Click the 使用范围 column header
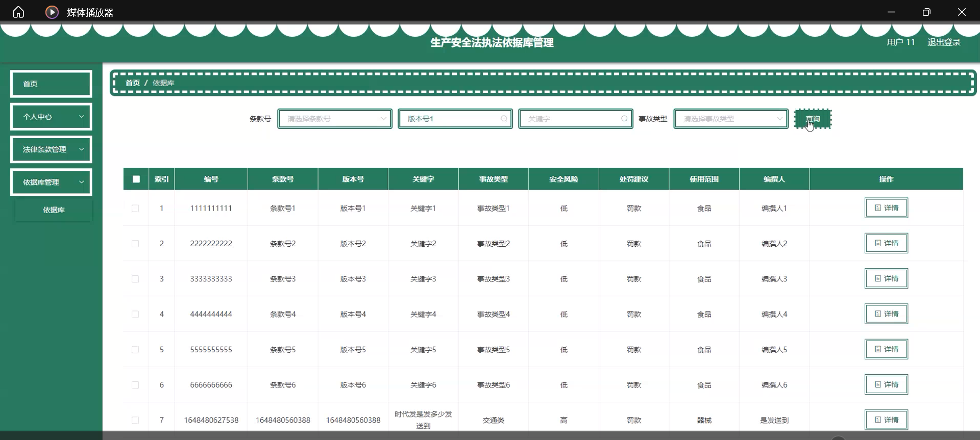The height and width of the screenshot is (440, 980). point(704,179)
